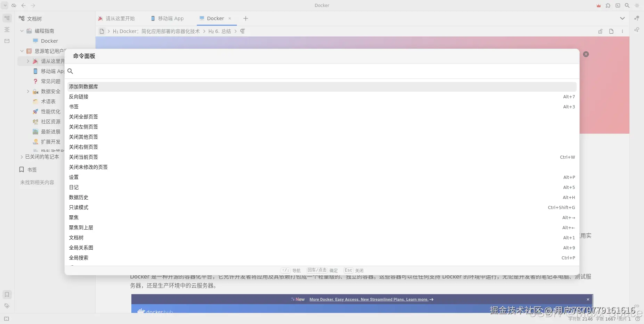Image resolution: width=644 pixels, height=324 pixels.
Task: Open the plugins puzzle icon
Action: click(608, 6)
